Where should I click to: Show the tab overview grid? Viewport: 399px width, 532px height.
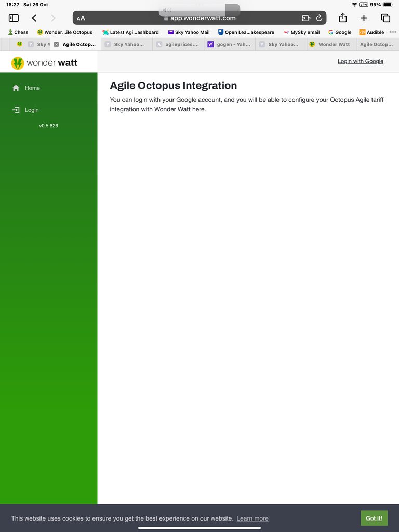click(x=385, y=18)
